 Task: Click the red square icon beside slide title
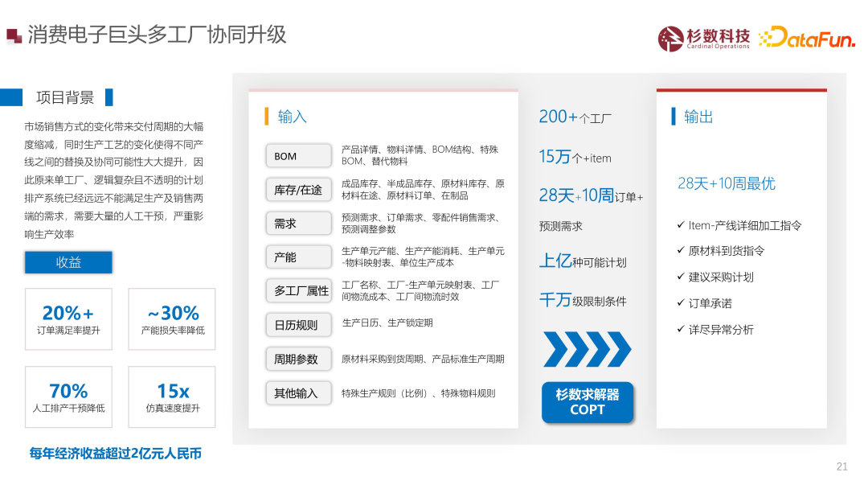(x=12, y=35)
